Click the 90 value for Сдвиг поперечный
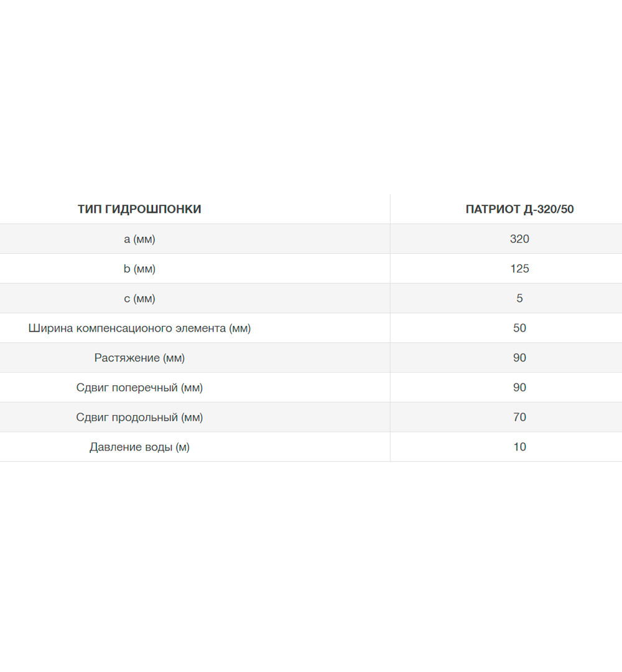 [x=519, y=387]
